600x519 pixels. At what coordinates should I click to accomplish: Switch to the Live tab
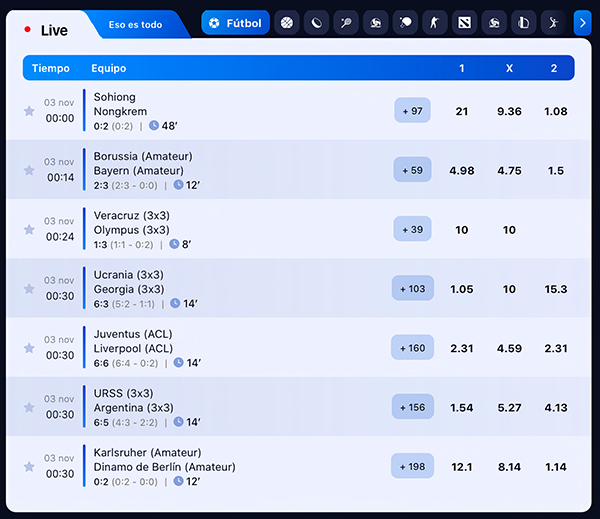pyautogui.click(x=46, y=30)
